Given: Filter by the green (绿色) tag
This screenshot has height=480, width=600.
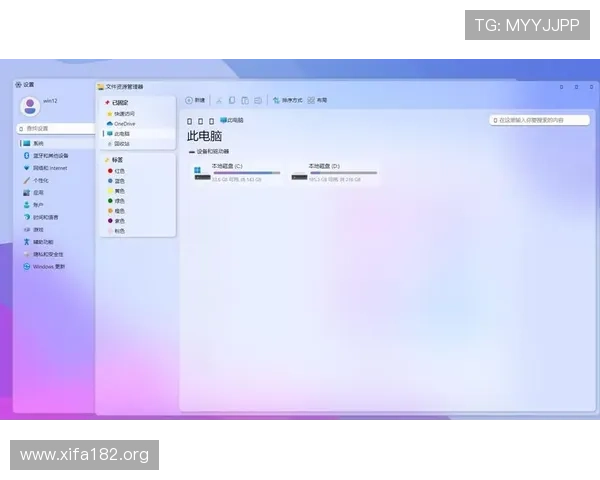Looking at the screenshot, I should point(116,201).
